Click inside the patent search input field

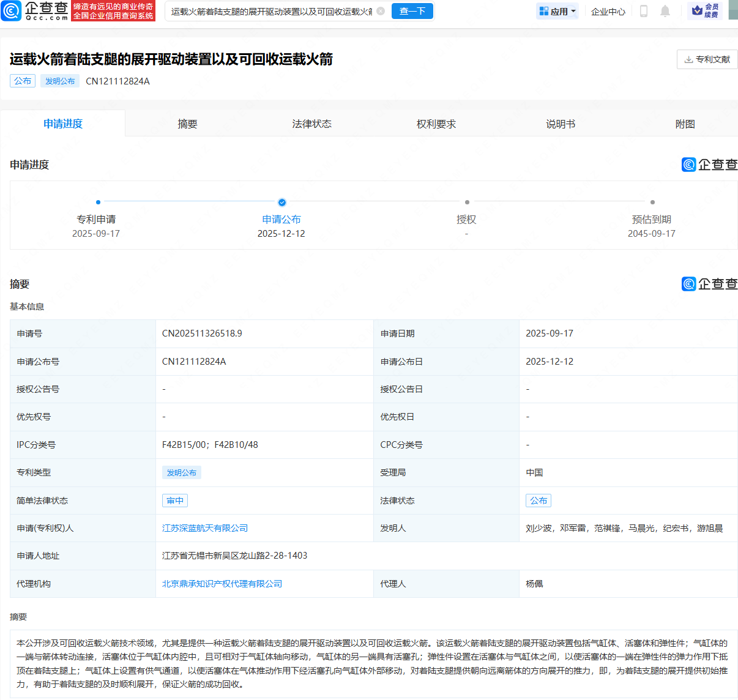pyautogui.click(x=263, y=10)
